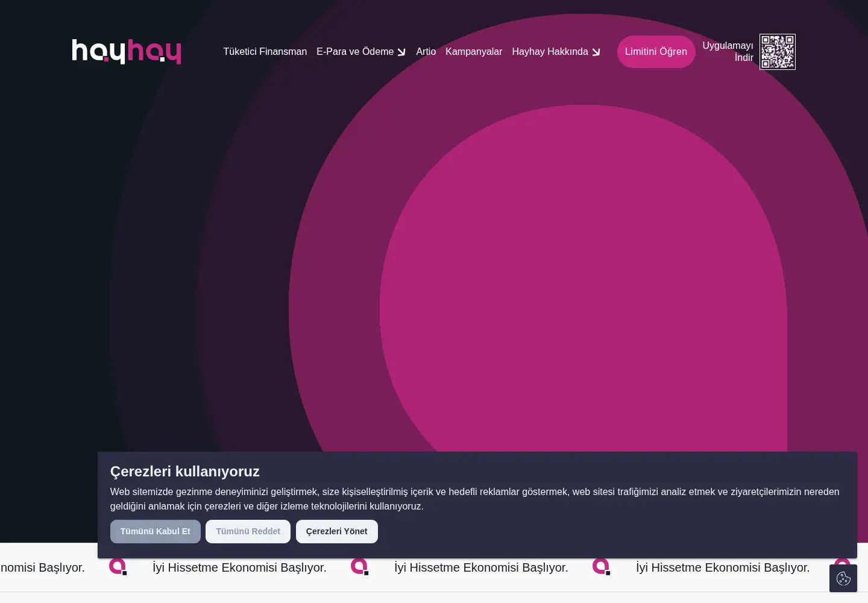Reject cookies via Tümünü Reddet

(x=248, y=531)
